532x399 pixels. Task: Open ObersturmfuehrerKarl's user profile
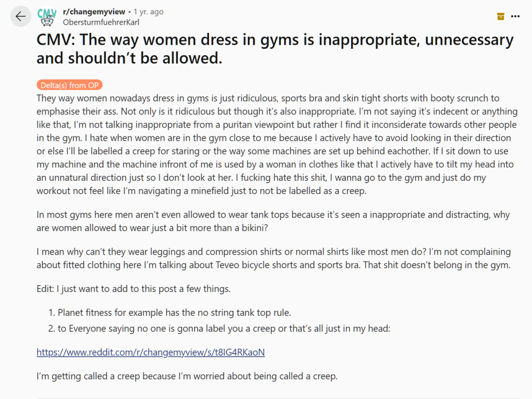coord(101,22)
